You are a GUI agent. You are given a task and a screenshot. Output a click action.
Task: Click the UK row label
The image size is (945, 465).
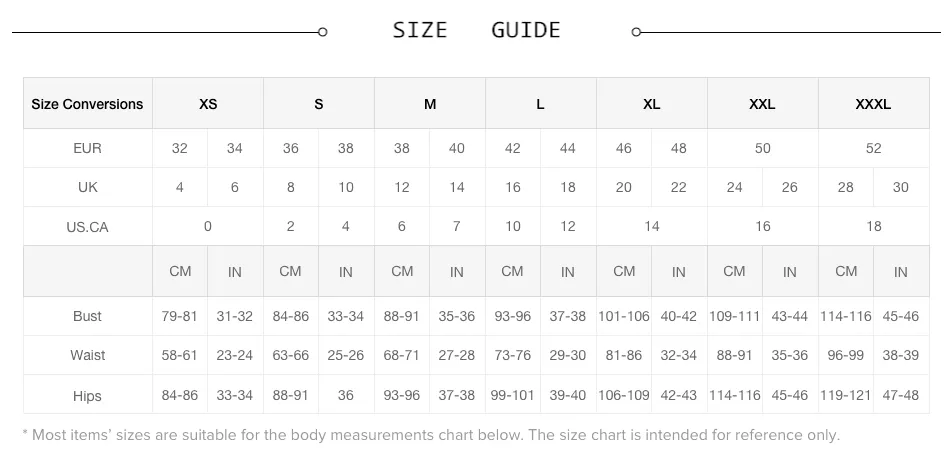click(87, 187)
